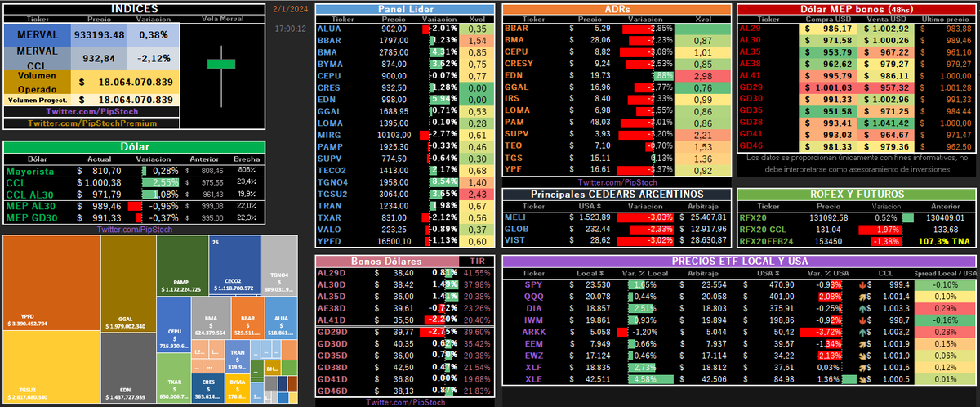Open Twitter.com/PipStoch link below Dólar table
This screenshot has width=980, height=407.
point(135,230)
